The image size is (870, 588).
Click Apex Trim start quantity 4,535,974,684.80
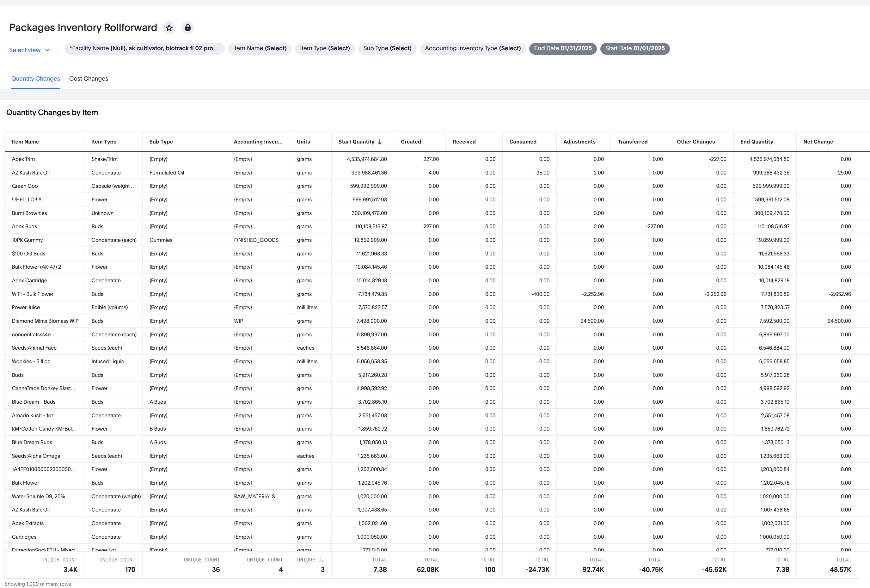click(x=362, y=159)
